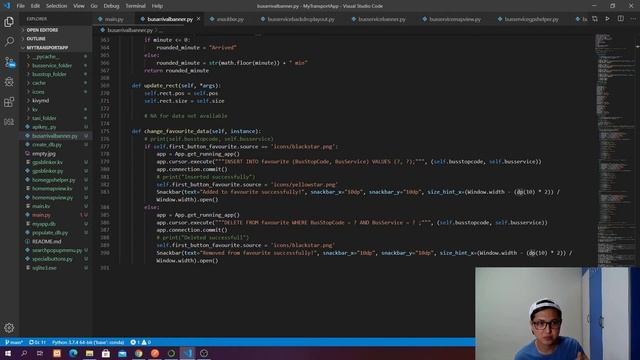Click the synchronize changes status item

[37, 342]
